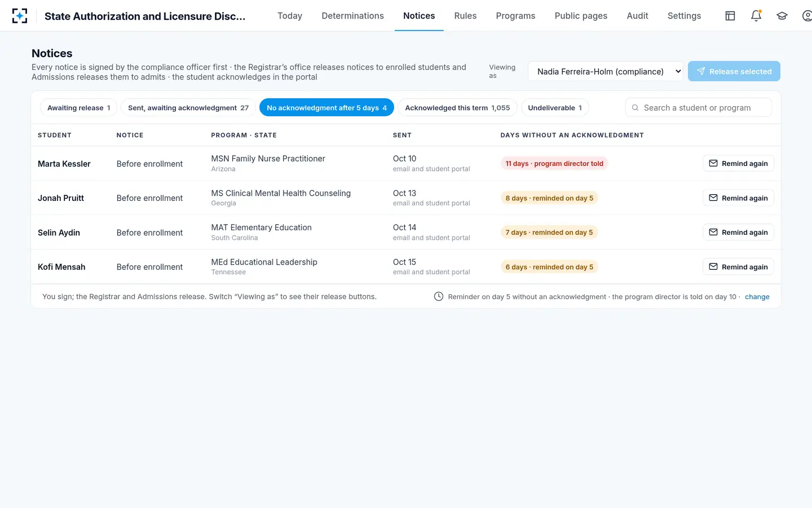Open Public pages
The image size is (812, 508).
pos(581,16)
